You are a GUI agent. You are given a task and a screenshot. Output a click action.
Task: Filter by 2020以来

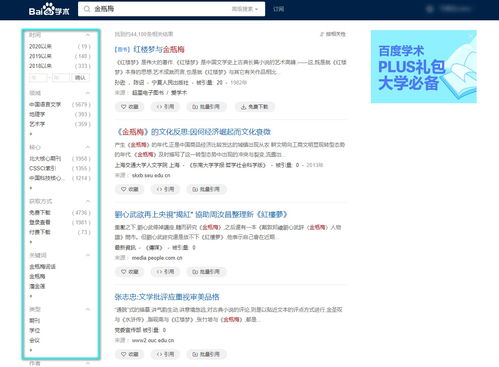[x=40, y=46]
